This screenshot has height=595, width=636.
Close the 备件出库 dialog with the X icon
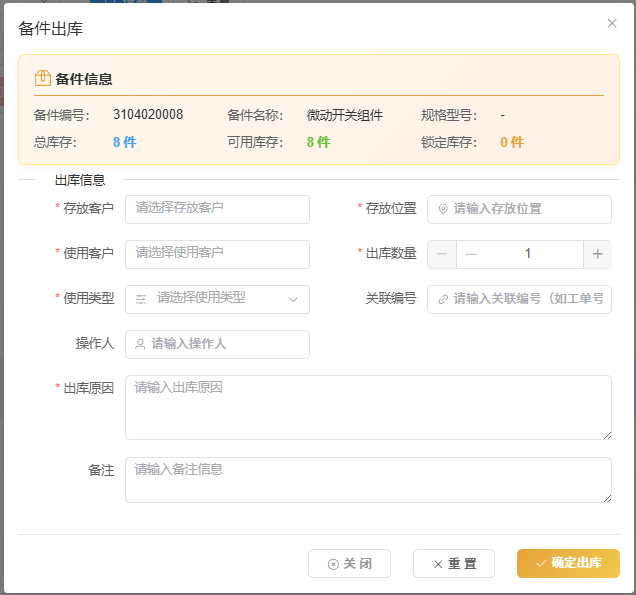tap(612, 23)
